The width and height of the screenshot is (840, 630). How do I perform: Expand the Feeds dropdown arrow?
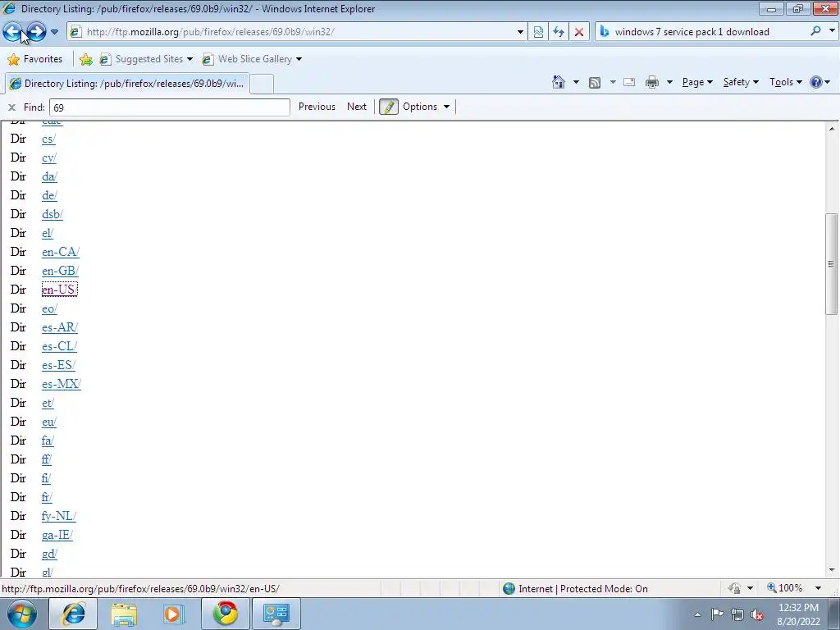pyautogui.click(x=612, y=83)
